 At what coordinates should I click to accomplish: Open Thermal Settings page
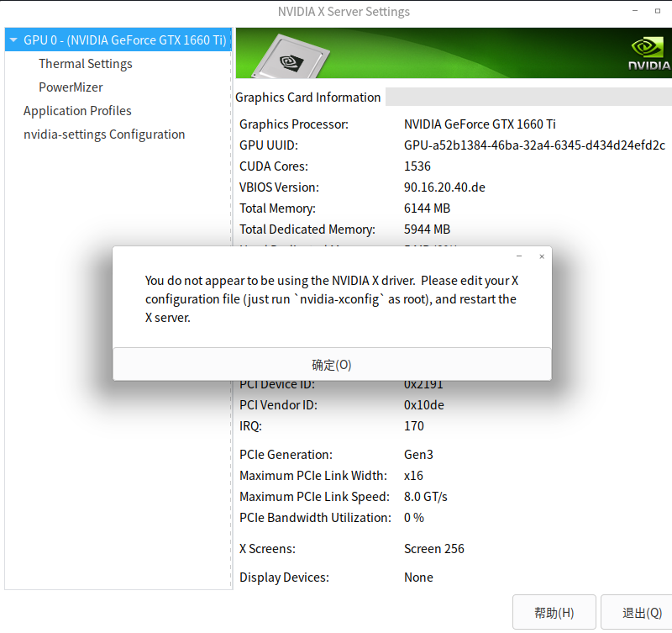coord(86,64)
